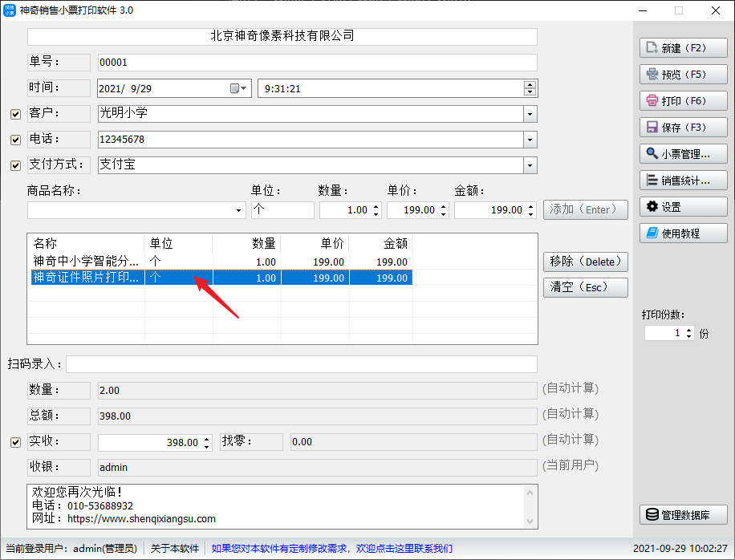Open the 管理数据库 database manager

(x=683, y=515)
